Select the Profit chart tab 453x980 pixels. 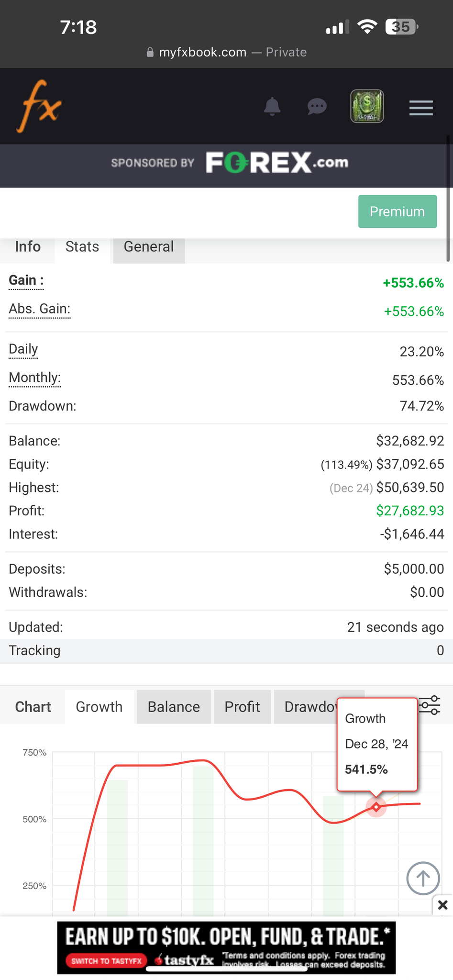point(242,707)
